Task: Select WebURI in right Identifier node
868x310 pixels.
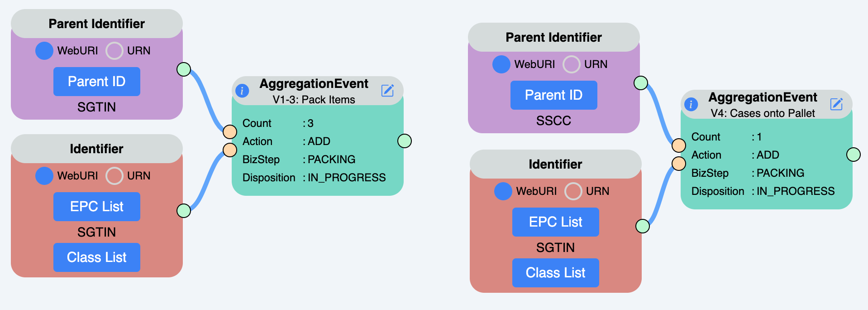Action: tap(503, 191)
